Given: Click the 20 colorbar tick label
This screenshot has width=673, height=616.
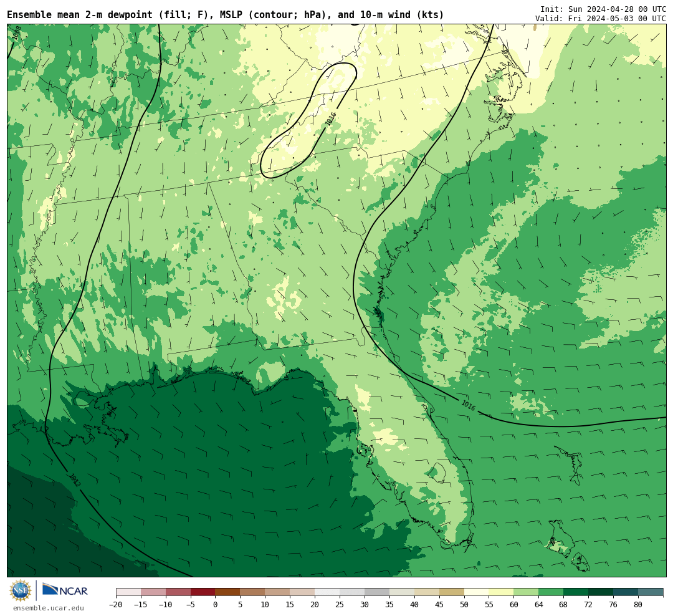Looking at the screenshot, I should coord(315,604).
